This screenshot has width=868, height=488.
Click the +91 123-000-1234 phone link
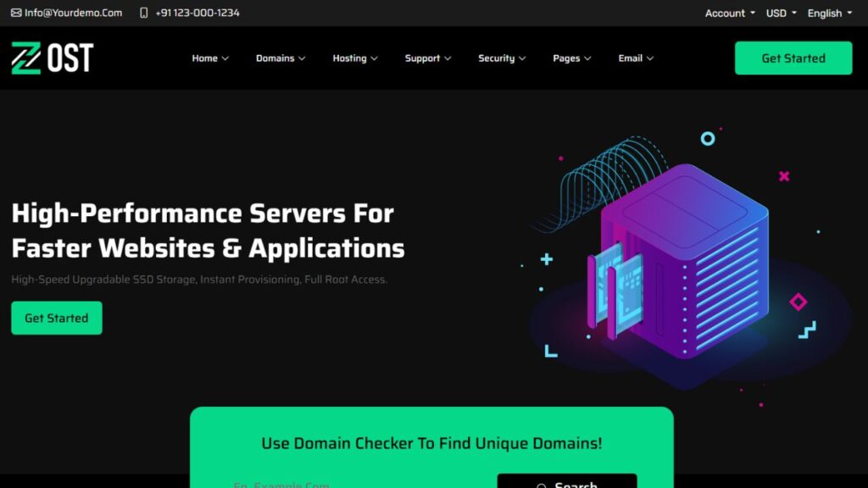197,13
